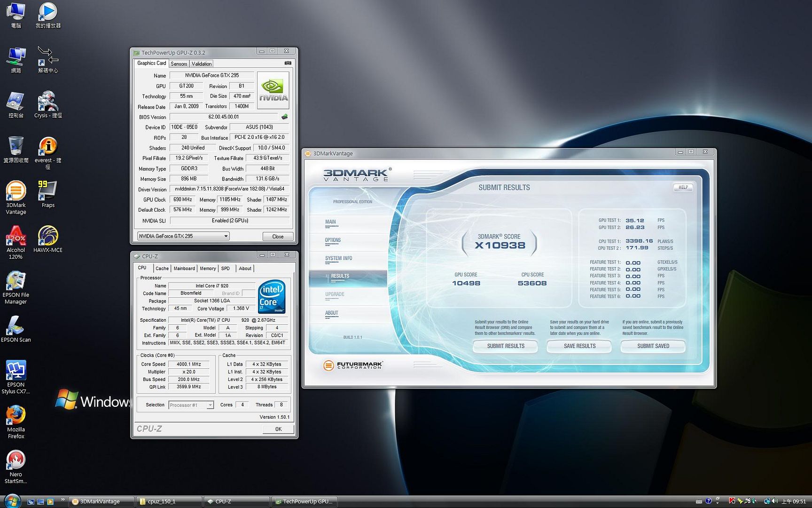Open the 3DMark Vantage desktop shortcut
Viewport: 812px width, 508px height.
pos(16,198)
